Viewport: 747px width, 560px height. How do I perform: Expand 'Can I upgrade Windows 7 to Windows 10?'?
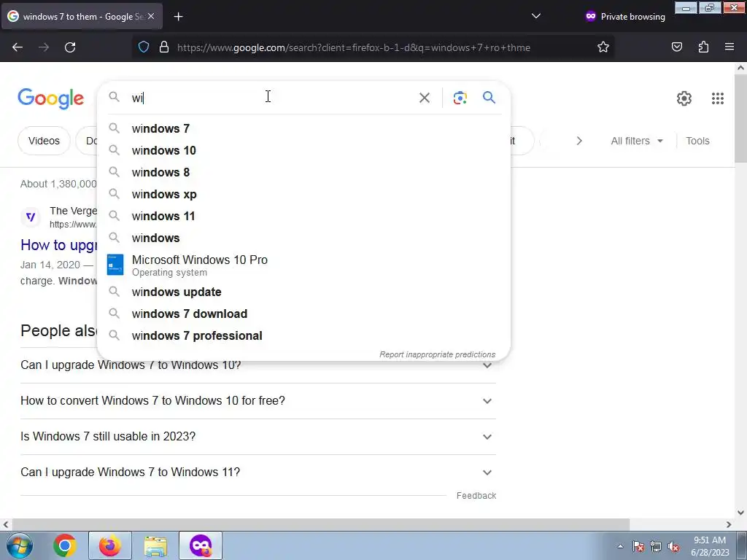(258, 366)
